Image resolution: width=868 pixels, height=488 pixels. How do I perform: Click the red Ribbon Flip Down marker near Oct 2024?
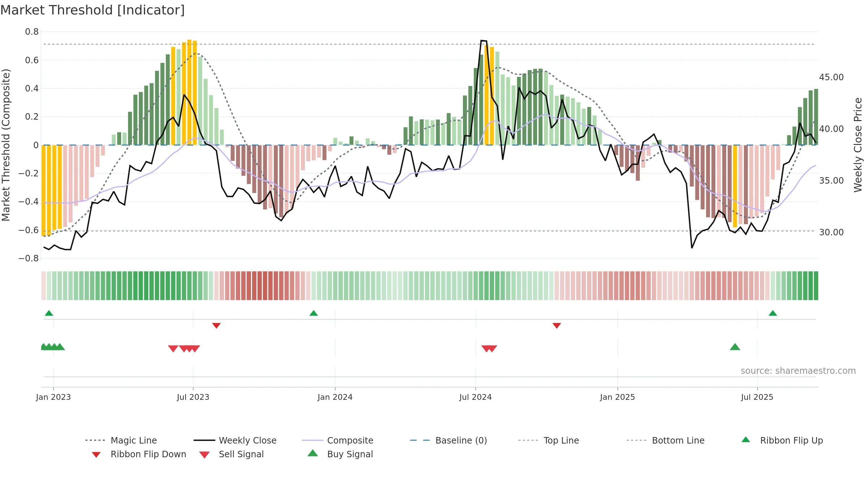(557, 326)
